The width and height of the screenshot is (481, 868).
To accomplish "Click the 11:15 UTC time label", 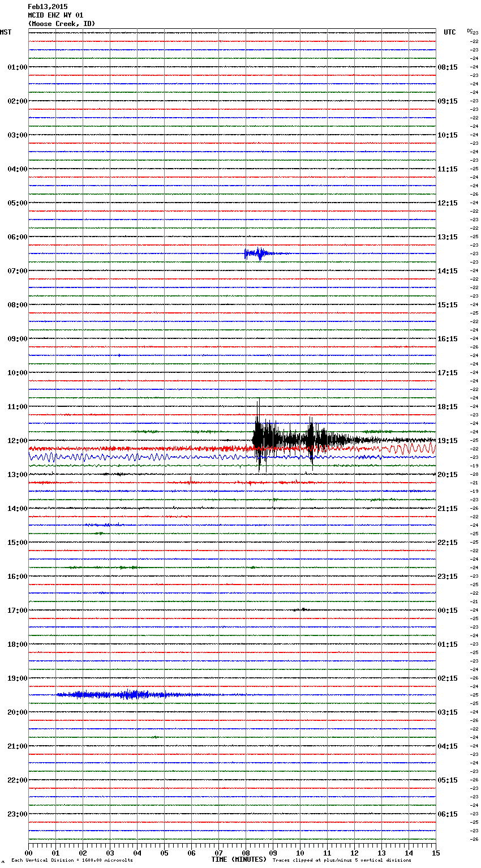I will (448, 169).
